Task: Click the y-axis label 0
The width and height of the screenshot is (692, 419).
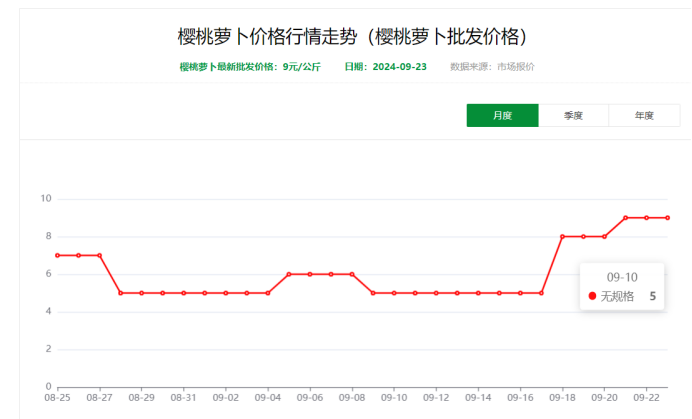Action: click(x=49, y=386)
